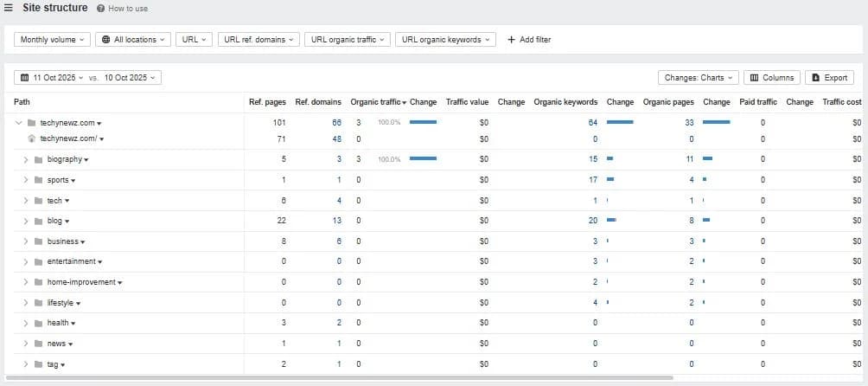The height and width of the screenshot is (386, 868).
Task: Collapse the techynewz.com root row
Action: coord(19,123)
